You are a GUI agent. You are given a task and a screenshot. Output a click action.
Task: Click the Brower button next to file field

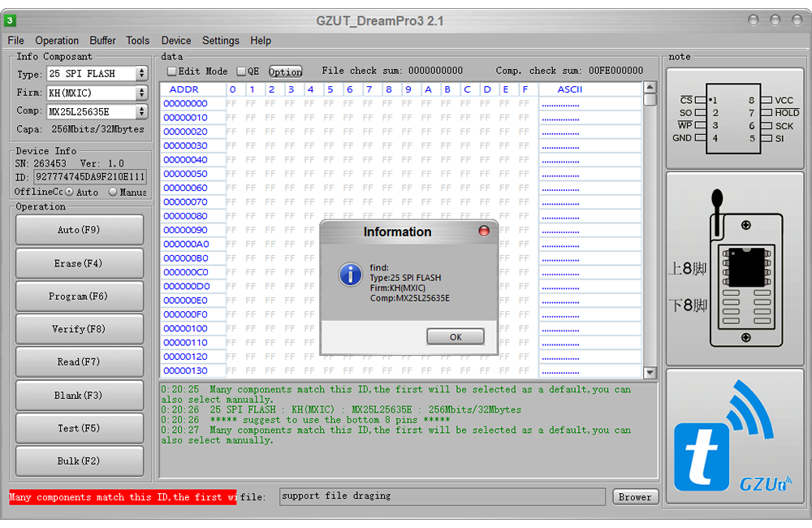635,496
